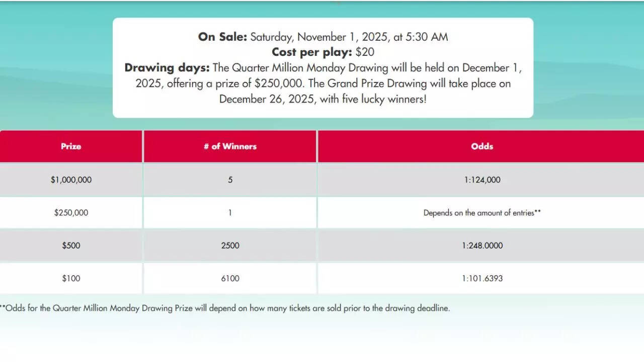
Task: Select the $1,000,000 prize cell
Action: tap(71, 179)
